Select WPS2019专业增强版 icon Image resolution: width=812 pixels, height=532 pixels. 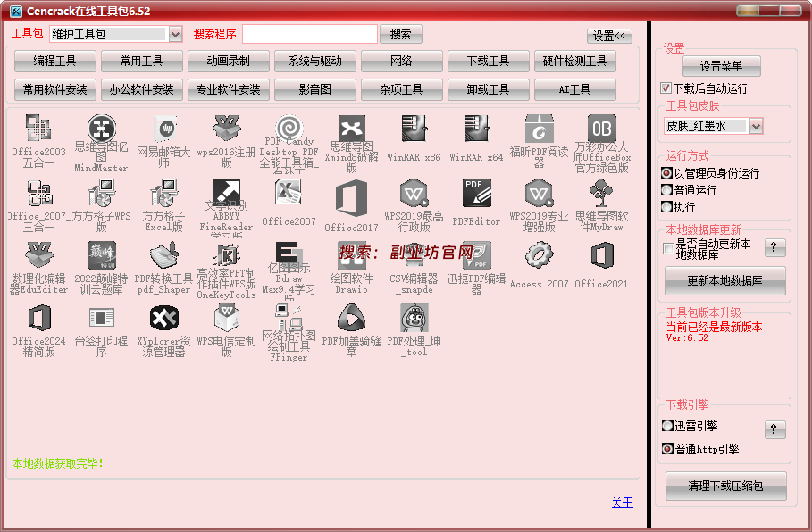(539, 193)
